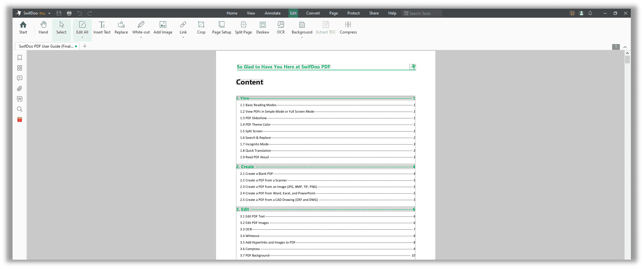Viewport: 644px width, 269px height.
Task: Open the user account icon
Action: tap(582, 13)
